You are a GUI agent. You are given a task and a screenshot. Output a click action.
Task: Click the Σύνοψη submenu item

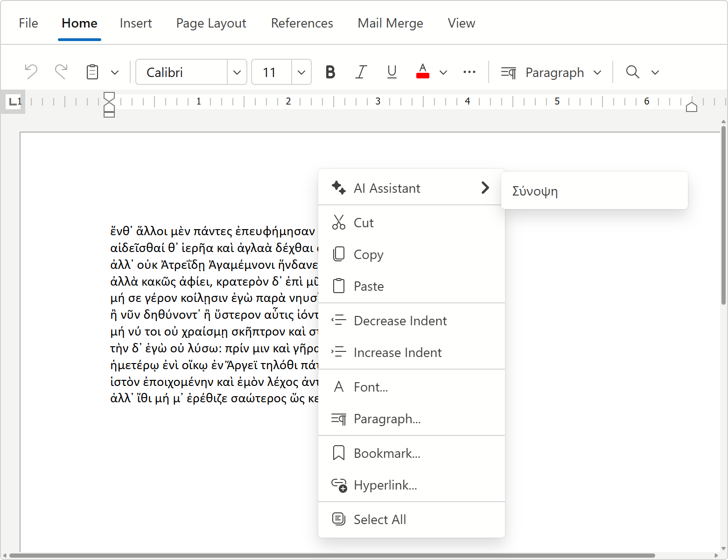535,191
